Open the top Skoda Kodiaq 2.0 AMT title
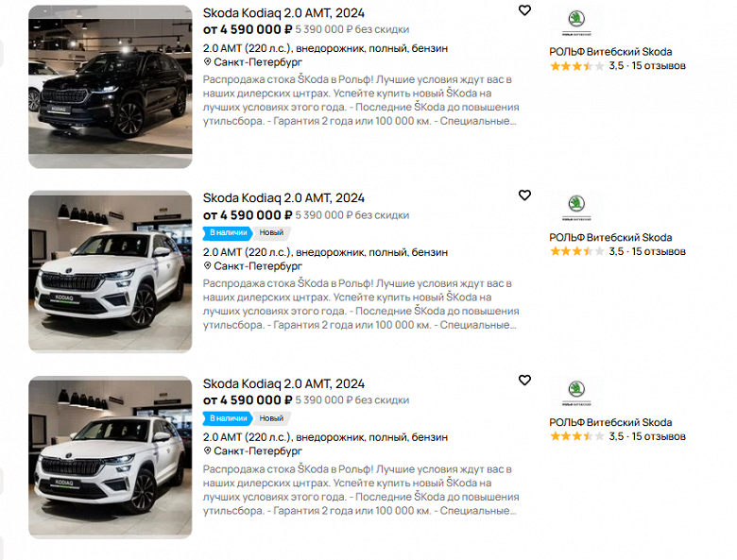737x560 pixels. pos(283,12)
